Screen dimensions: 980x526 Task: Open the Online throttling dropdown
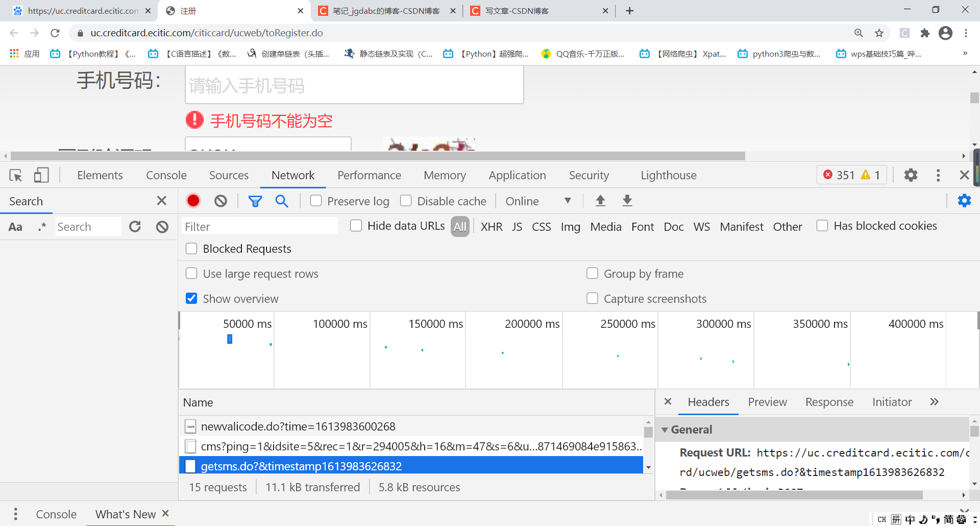click(538, 201)
